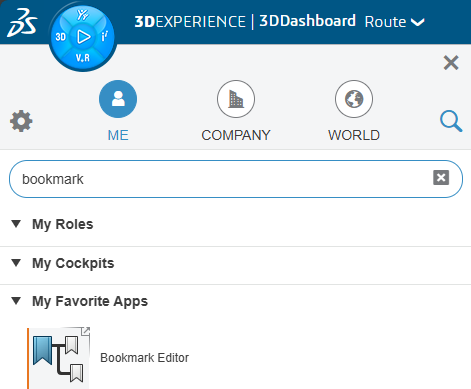Collapse the My Favorite Apps section
Viewport: 471px width, 389px height.
coord(16,301)
